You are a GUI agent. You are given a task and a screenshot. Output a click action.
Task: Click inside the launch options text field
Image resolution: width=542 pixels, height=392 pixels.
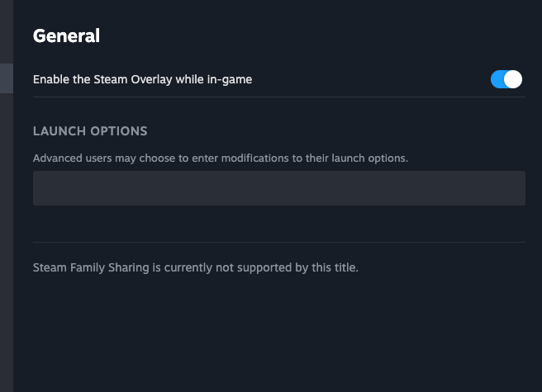click(x=278, y=188)
